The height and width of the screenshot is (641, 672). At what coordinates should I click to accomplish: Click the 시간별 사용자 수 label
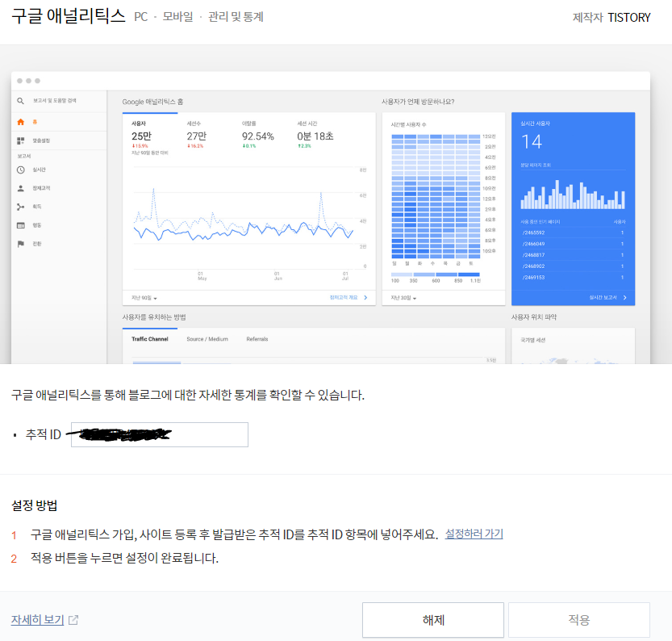[x=408, y=125]
